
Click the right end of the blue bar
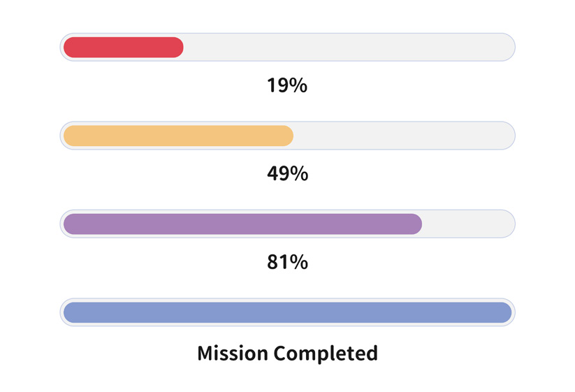[x=506, y=312]
